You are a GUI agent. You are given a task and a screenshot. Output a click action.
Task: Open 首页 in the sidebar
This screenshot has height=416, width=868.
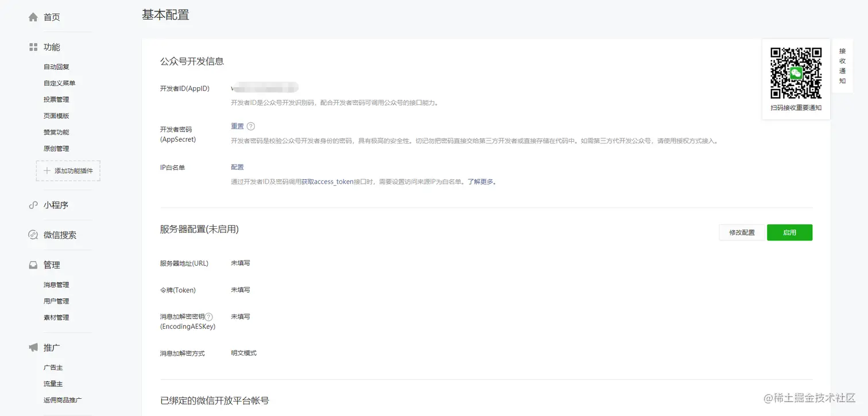tap(52, 17)
